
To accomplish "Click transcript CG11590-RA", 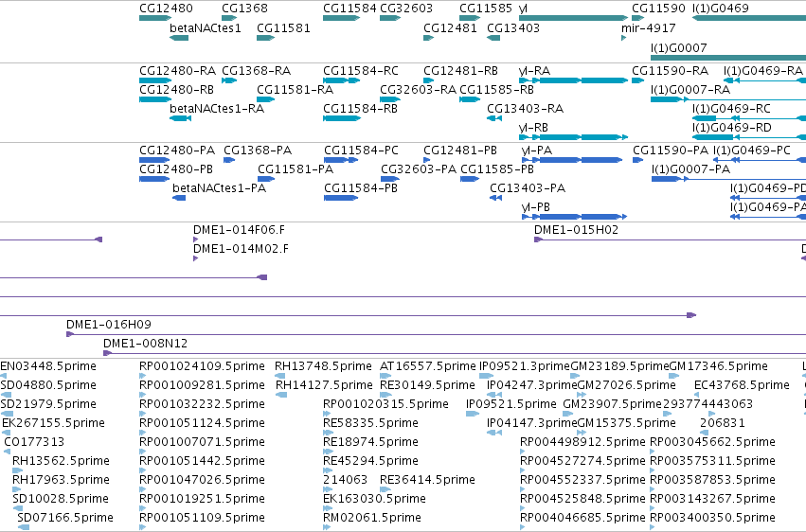I will click(x=638, y=80).
